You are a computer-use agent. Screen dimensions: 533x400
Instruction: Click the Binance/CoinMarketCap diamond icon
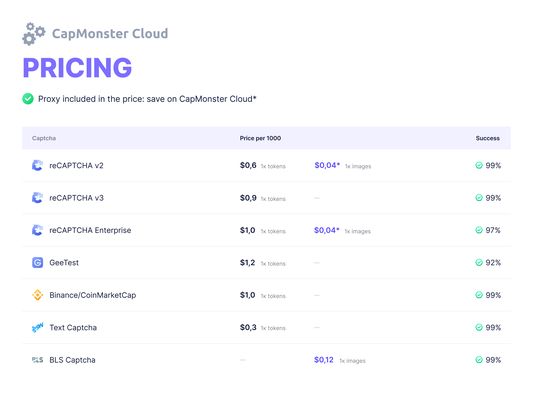click(37, 295)
